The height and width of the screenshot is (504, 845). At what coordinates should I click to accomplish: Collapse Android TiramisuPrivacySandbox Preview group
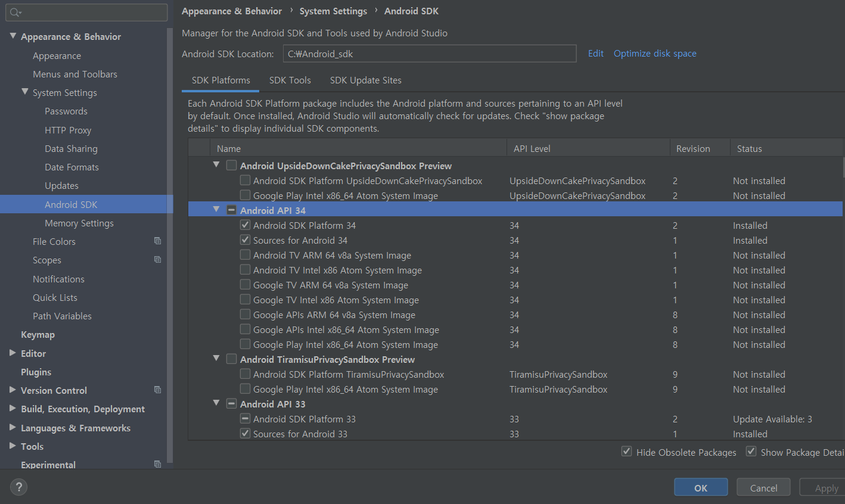pyautogui.click(x=216, y=358)
